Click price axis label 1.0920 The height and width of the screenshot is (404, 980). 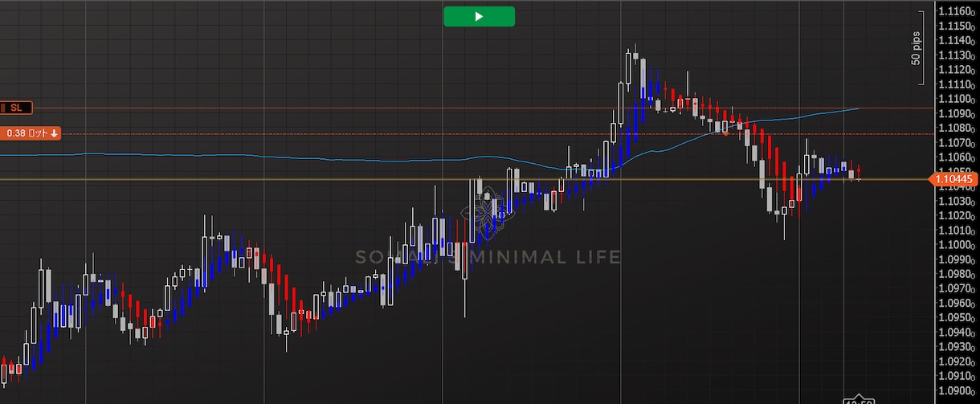[958, 361]
